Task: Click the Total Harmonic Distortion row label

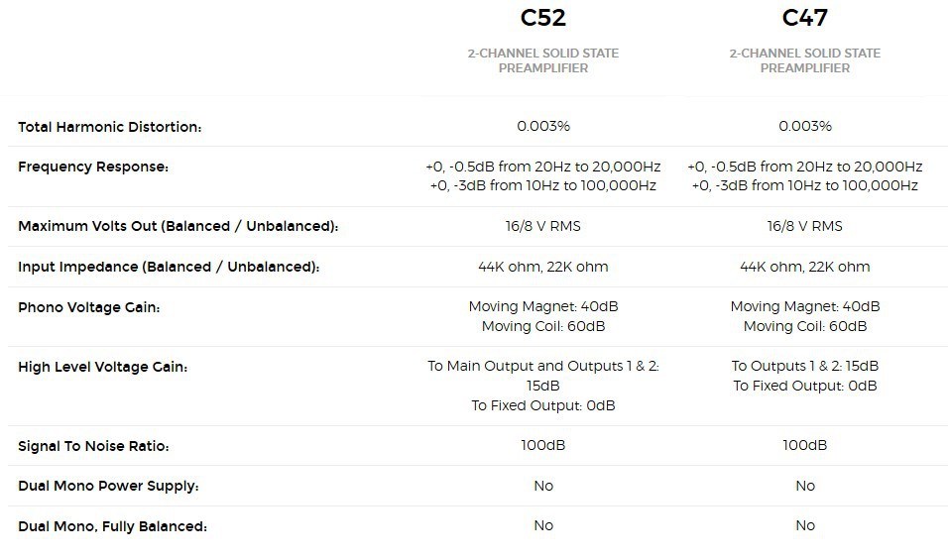Action: click(x=110, y=127)
